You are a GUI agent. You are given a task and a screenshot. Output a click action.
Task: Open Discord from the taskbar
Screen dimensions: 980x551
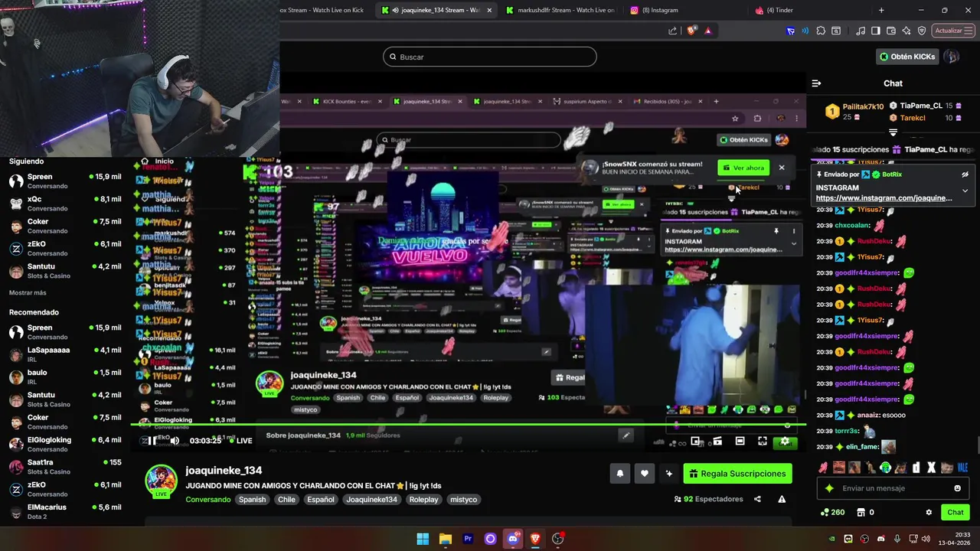513,539
